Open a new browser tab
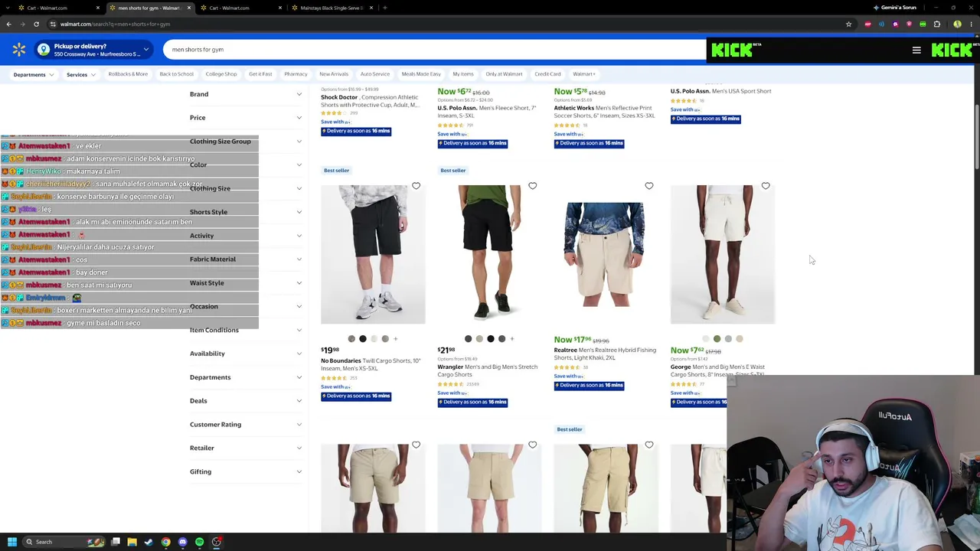The width and height of the screenshot is (980, 551). (x=385, y=8)
